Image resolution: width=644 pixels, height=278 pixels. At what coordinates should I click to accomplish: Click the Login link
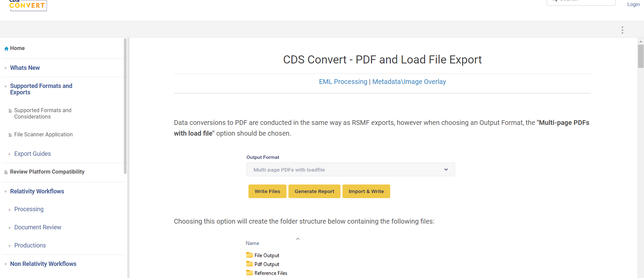tap(633, 4)
